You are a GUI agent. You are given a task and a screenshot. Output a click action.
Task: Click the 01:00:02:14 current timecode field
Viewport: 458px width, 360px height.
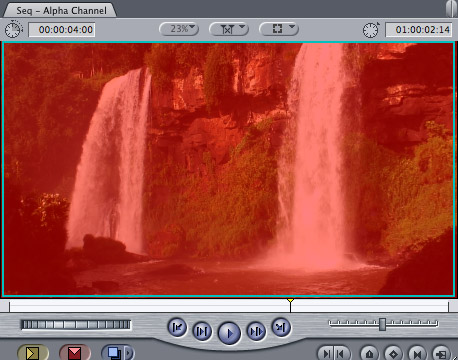pyautogui.click(x=419, y=30)
